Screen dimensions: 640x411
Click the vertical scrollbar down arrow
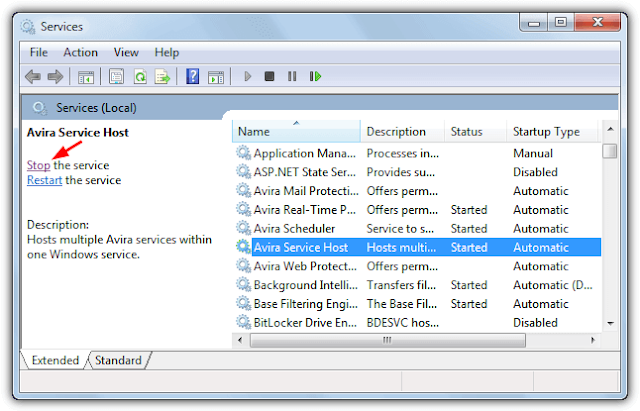tap(610, 323)
